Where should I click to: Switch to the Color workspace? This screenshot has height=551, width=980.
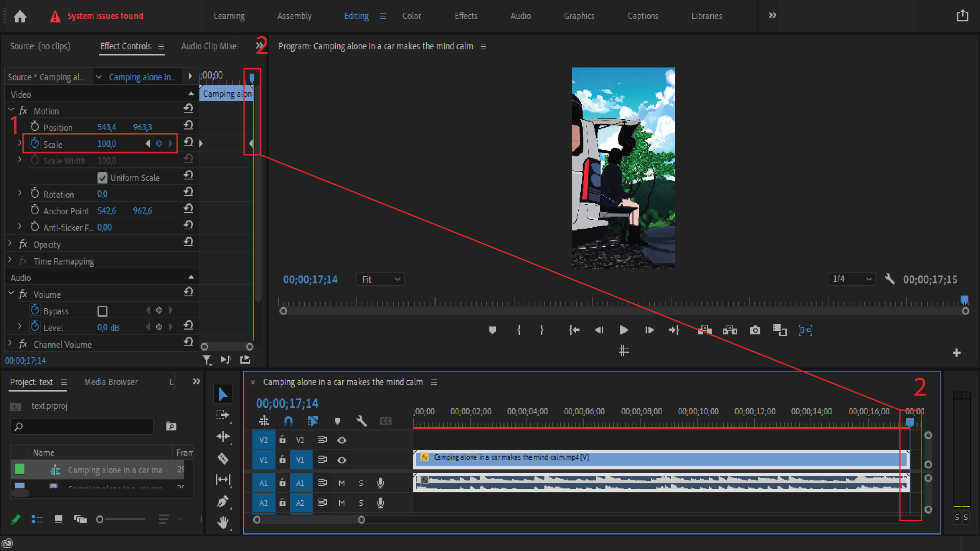(412, 16)
